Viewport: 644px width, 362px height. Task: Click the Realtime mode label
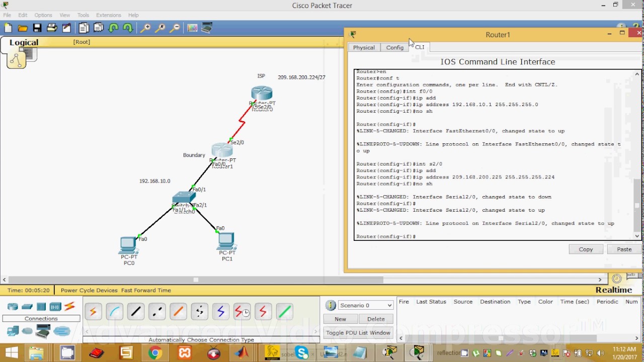click(x=613, y=290)
